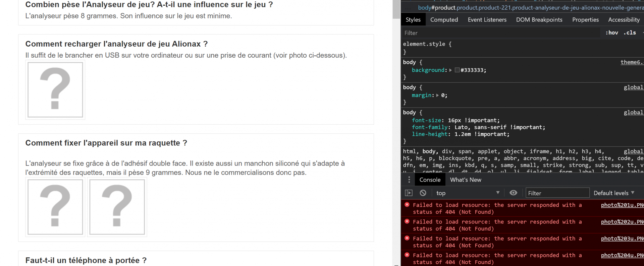The image size is (644, 266).
Task: Open photo%202u.PNG resource link
Action: coord(622,221)
